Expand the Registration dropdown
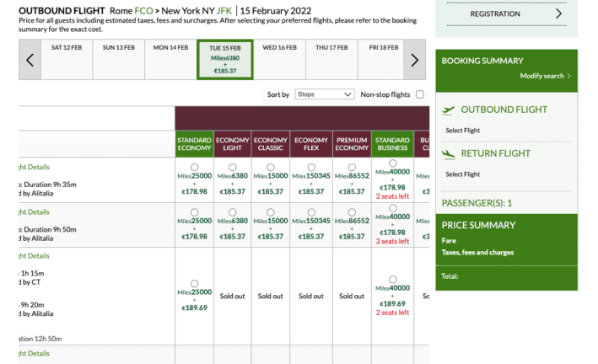Screen dimensions: 598x364 pyautogui.click(x=506, y=14)
